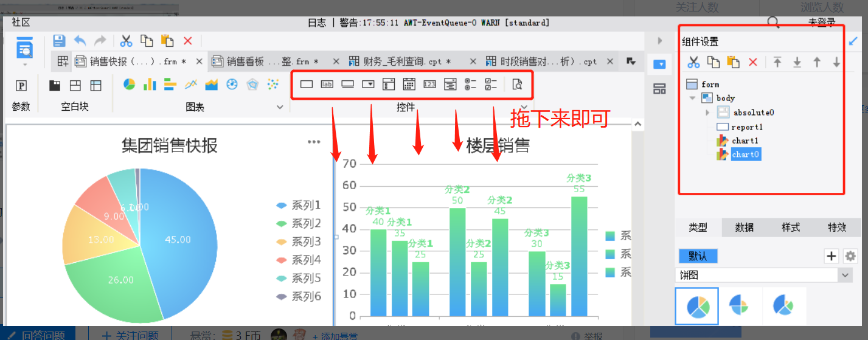
Task: Delete component with panel red X
Action: click(x=753, y=62)
